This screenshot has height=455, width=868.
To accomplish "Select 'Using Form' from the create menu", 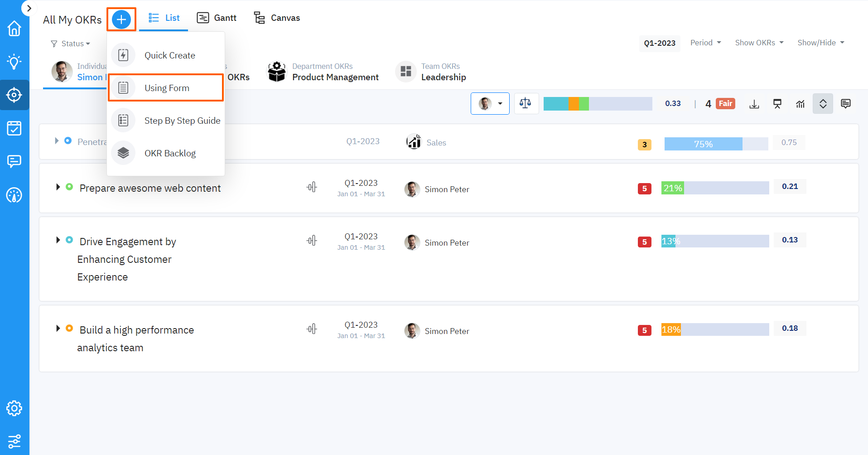I will [x=167, y=87].
